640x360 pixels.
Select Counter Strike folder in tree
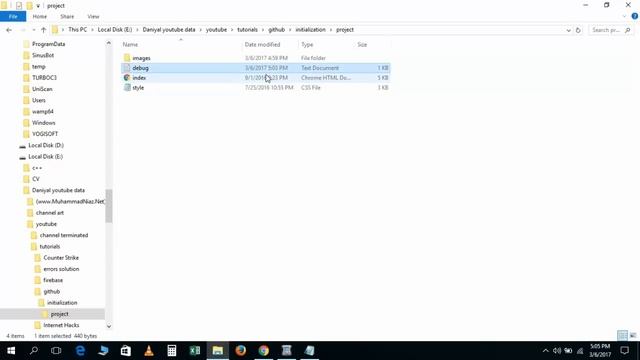[61, 258]
